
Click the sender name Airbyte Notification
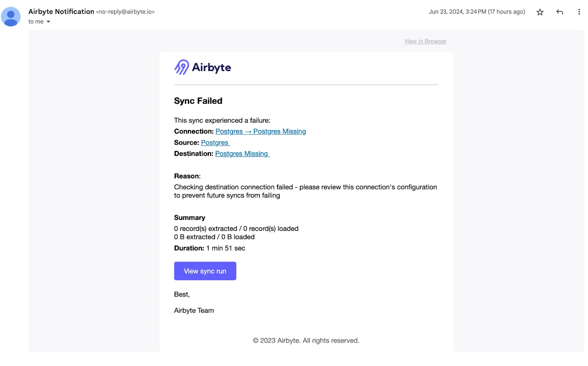tap(61, 12)
